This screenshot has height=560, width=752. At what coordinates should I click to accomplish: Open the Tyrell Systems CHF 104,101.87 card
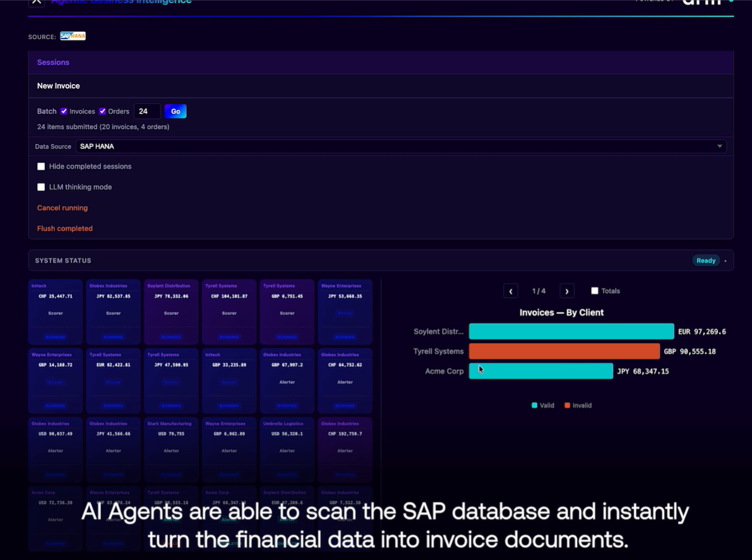tap(229, 312)
